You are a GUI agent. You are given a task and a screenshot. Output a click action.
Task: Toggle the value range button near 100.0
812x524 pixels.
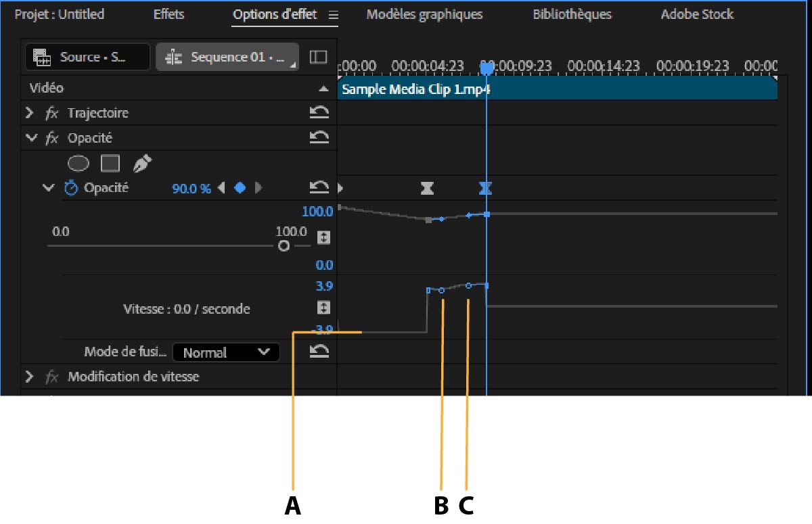tap(323, 235)
